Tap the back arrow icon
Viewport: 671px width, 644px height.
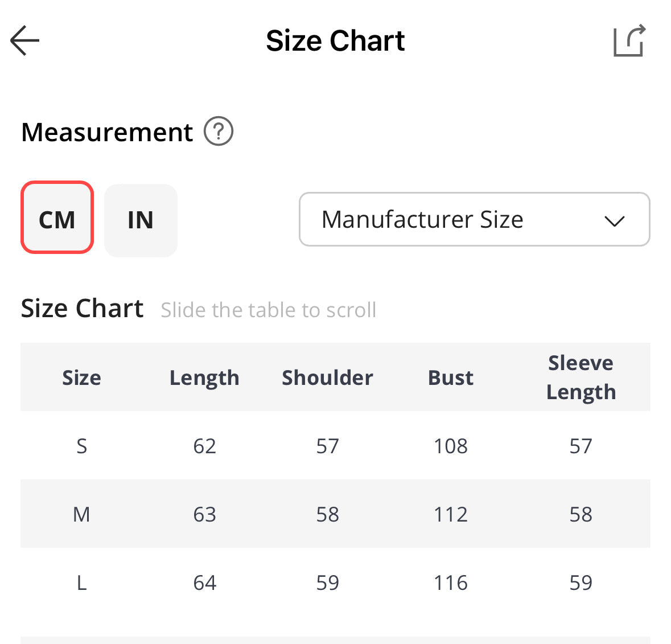(x=25, y=40)
